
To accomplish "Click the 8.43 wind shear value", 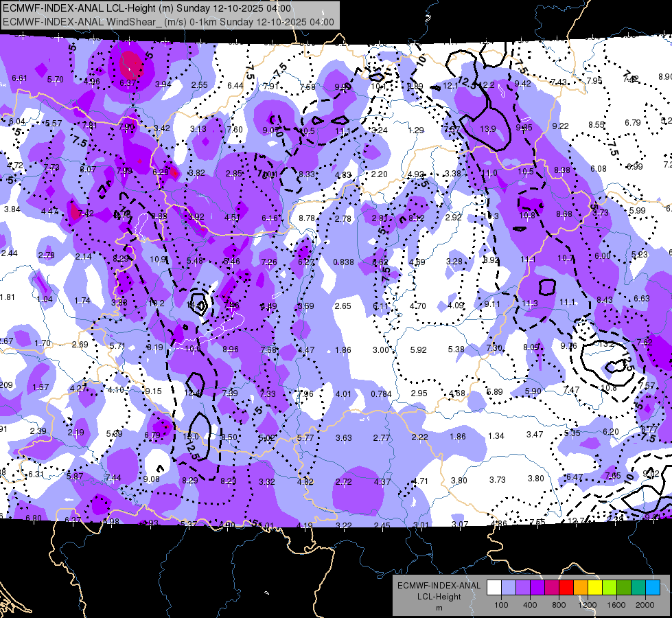I will coord(604,300).
